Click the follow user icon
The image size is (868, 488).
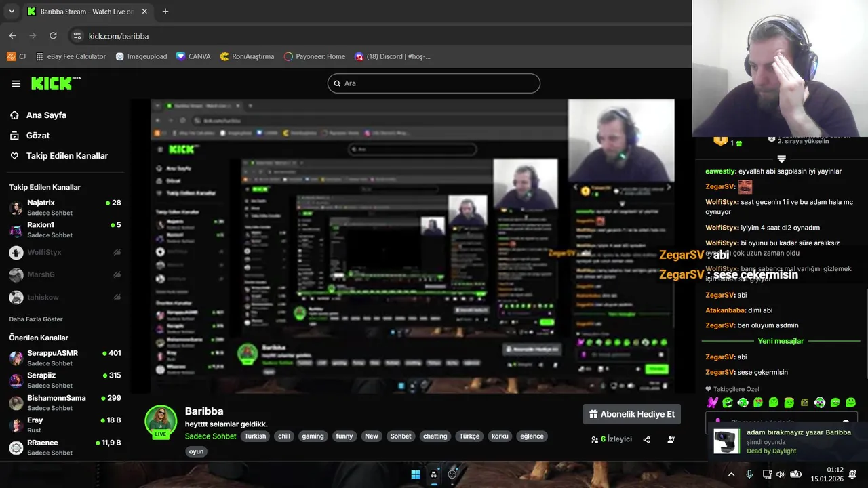pyautogui.click(x=671, y=439)
